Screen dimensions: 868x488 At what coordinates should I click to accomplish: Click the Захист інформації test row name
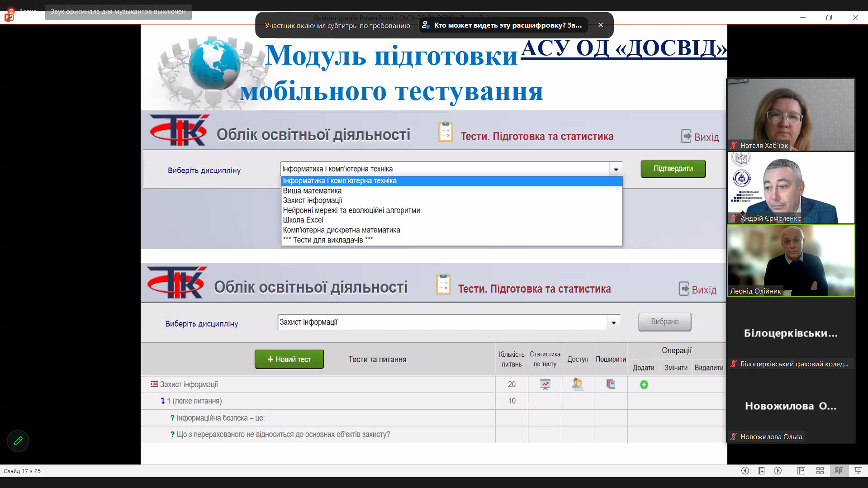[189, 384]
